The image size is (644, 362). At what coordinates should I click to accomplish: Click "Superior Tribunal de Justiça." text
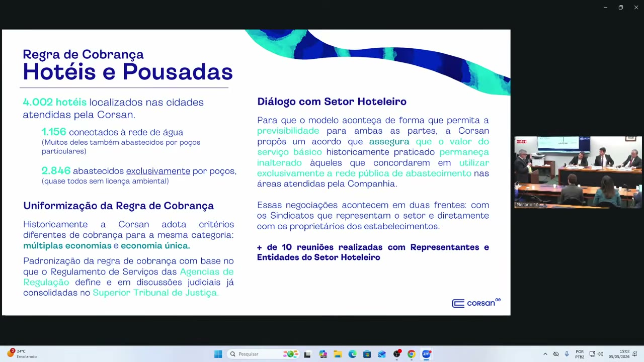[x=155, y=293]
